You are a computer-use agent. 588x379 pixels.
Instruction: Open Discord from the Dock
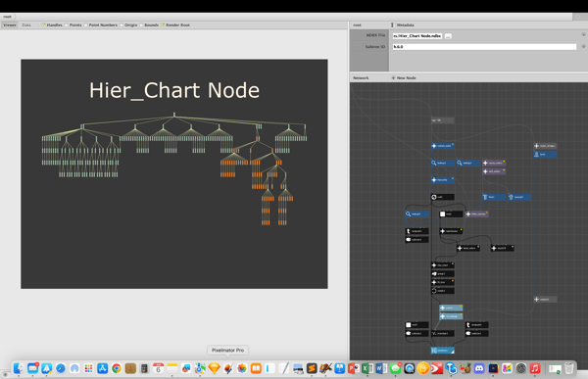(x=479, y=368)
